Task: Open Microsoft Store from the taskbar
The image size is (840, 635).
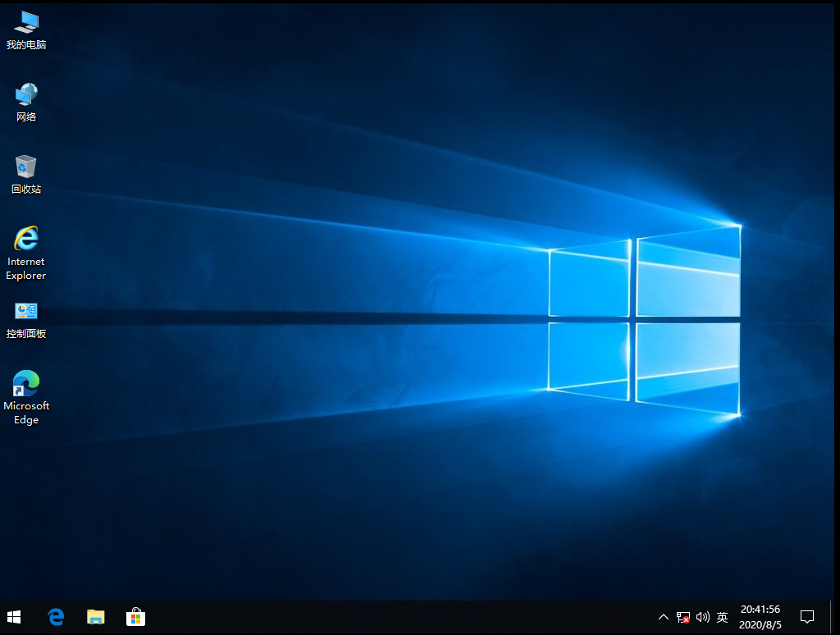Action: click(135, 617)
